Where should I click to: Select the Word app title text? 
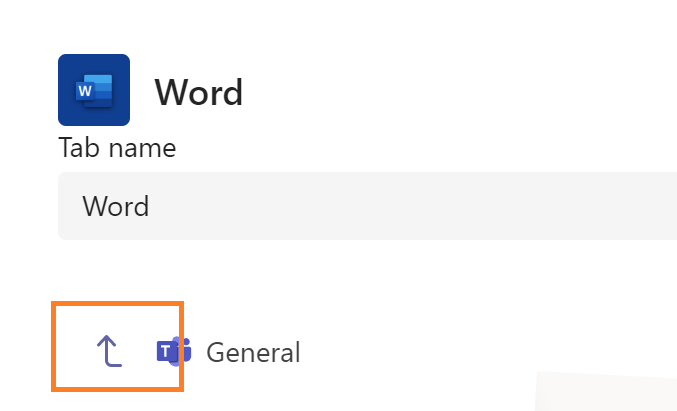198,92
